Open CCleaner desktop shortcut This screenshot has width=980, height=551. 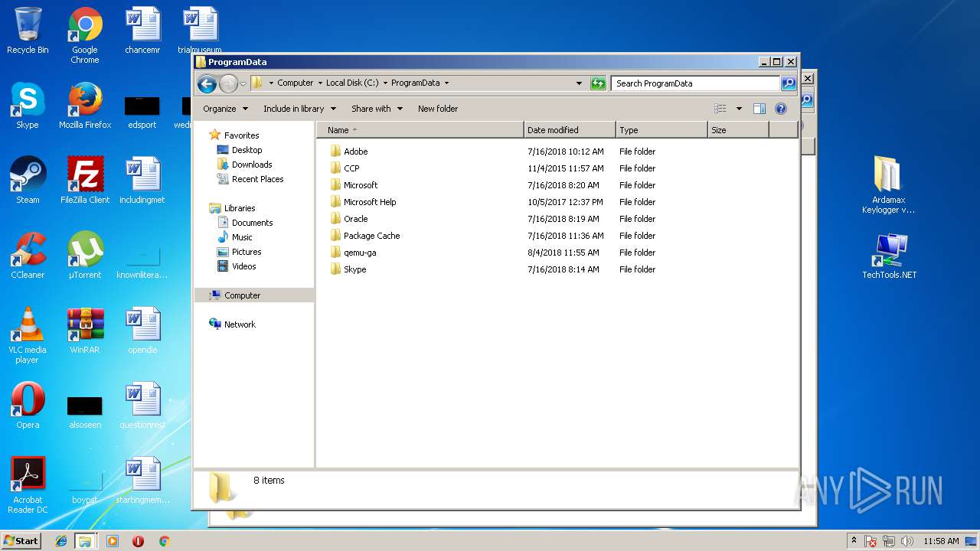[28, 256]
